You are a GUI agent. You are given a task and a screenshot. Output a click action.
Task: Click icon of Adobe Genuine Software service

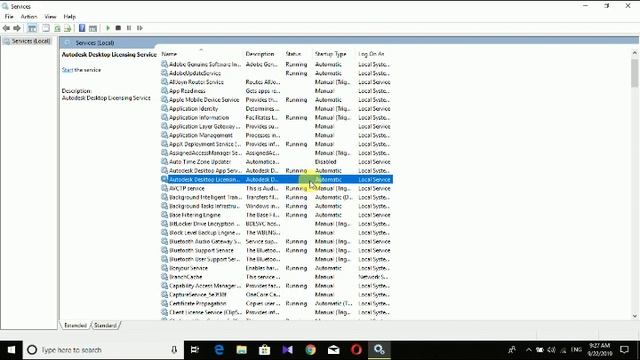coord(164,64)
